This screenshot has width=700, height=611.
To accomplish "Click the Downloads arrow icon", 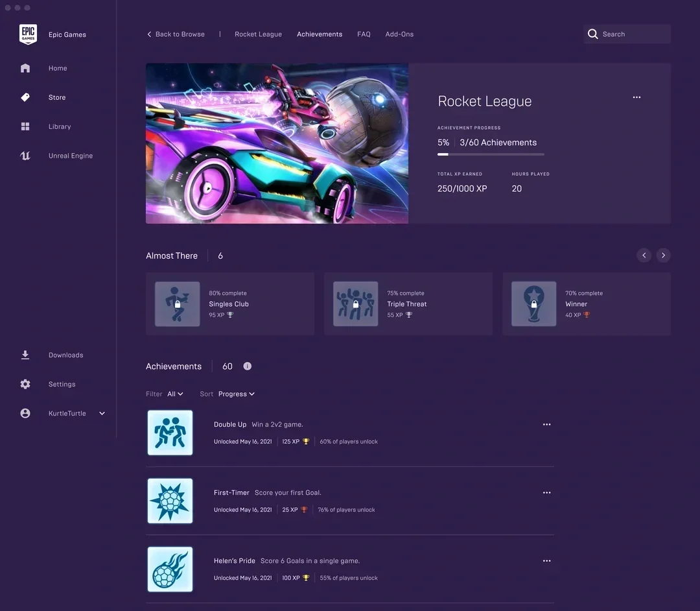I will click(25, 355).
